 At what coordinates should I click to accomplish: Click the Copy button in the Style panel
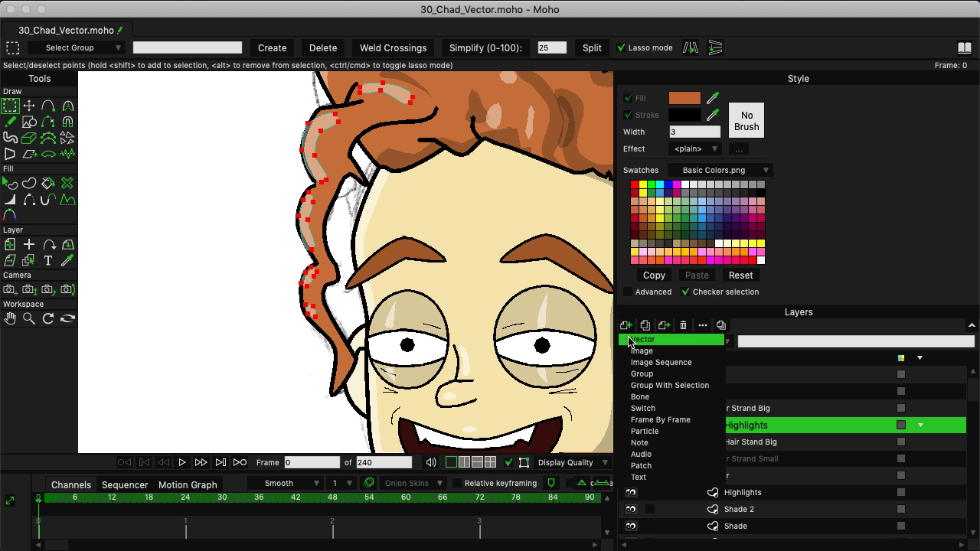(x=653, y=275)
